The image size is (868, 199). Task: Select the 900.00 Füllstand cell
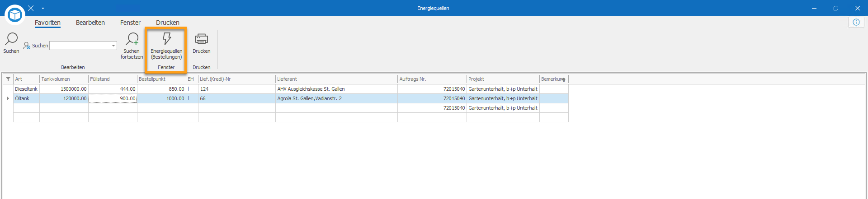tap(113, 98)
